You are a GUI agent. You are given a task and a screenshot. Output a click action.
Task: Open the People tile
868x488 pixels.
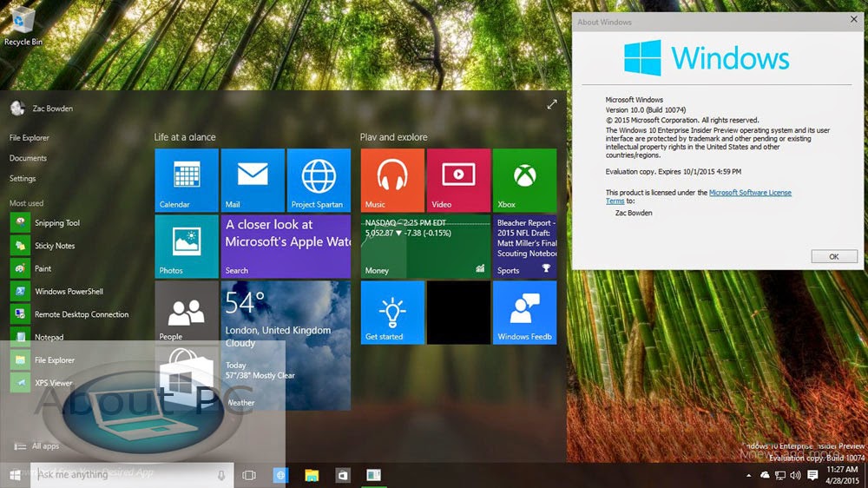click(x=187, y=313)
